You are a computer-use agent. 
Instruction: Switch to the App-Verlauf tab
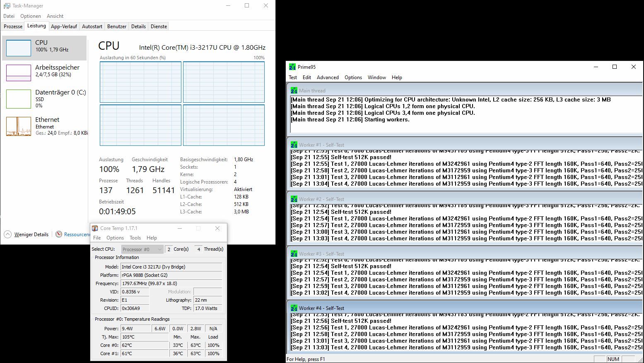click(64, 26)
